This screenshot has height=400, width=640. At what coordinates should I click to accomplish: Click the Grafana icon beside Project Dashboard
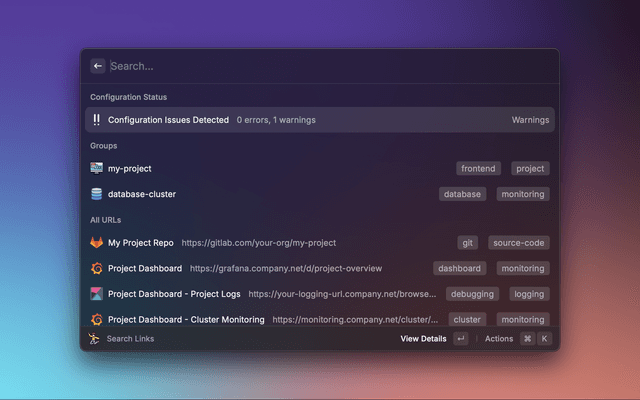point(96,268)
